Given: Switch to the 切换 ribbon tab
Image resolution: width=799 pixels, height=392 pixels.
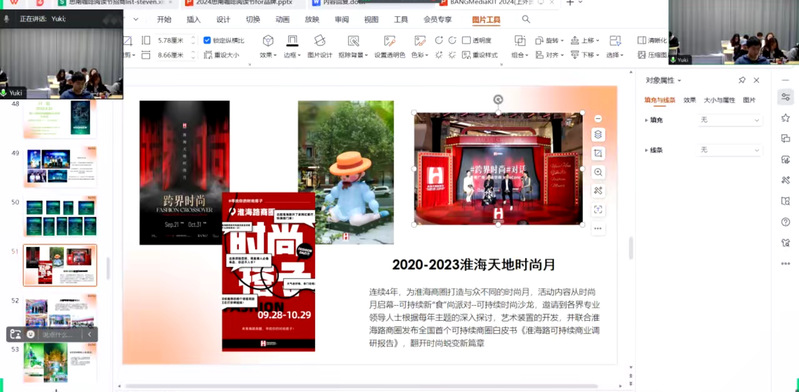Looking at the screenshot, I should [x=253, y=19].
